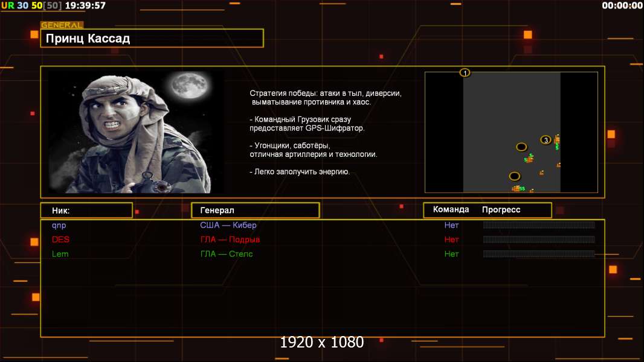644x362 pixels.
Task: Click the upper empty start position circle
Action: coord(521,147)
